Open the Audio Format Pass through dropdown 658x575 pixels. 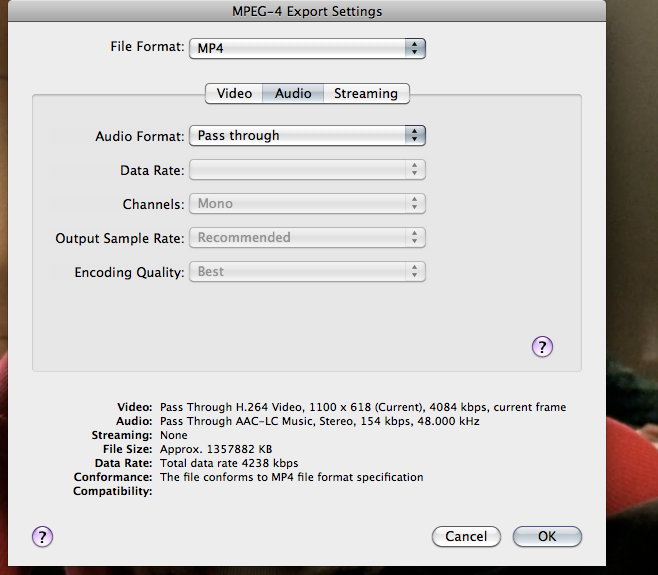pos(307,136)
